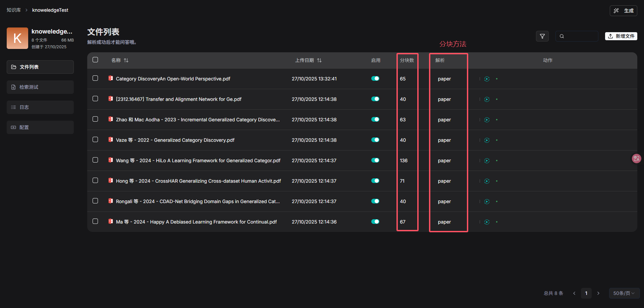Open Hong 等 2024 CrossHAR file name
The width and height of the screenshot is (644, 308).
tap(199, 181)
